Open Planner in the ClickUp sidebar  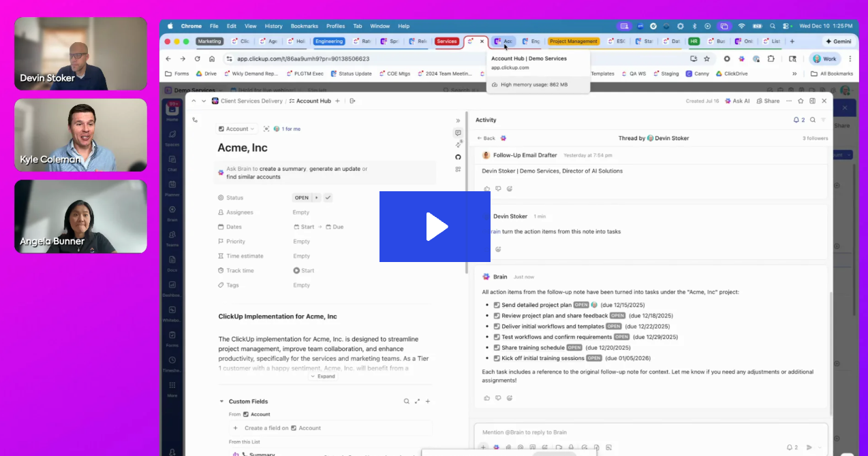point(172,188)
